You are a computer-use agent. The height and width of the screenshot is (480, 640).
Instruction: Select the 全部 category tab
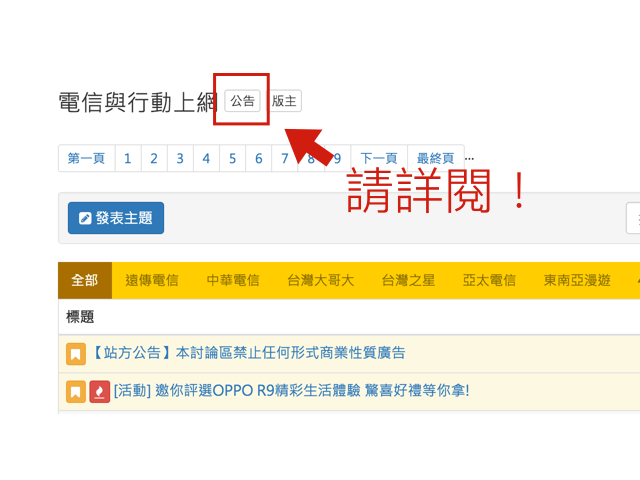[85, 280]
